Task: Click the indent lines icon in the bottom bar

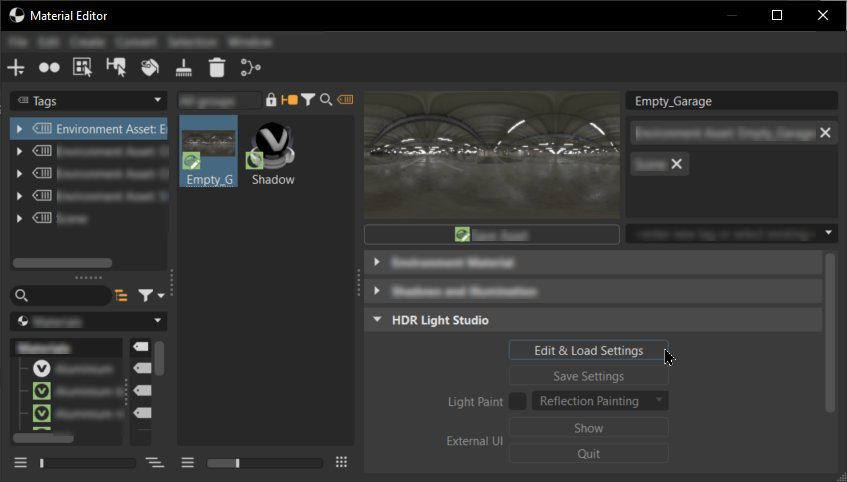Action: tap(154, 463)
